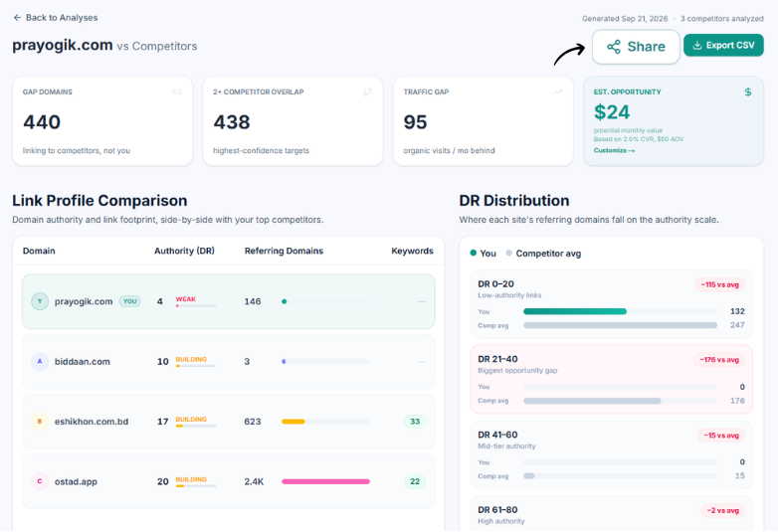Go back to Analyses
This screenshot has height=532, width=778.
tap(55, 18)
